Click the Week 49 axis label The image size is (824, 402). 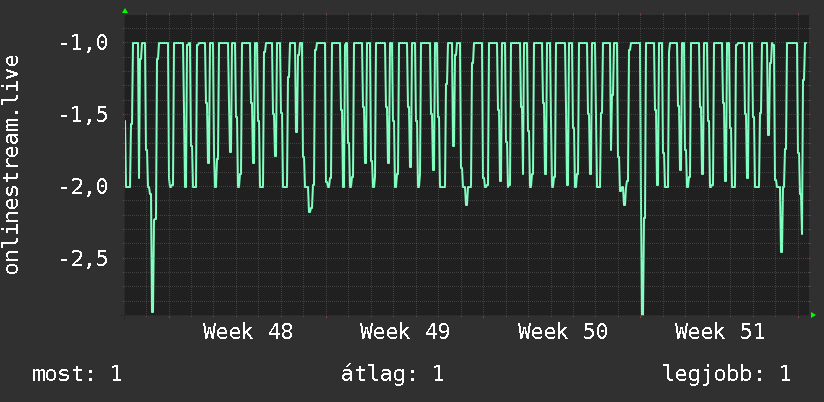[x=405, y=332]
